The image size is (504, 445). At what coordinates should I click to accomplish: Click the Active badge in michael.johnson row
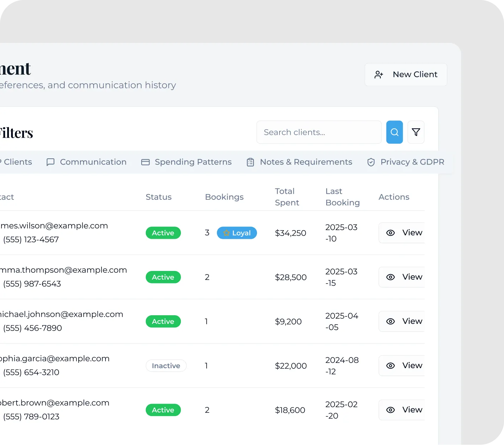pos(163,321)
